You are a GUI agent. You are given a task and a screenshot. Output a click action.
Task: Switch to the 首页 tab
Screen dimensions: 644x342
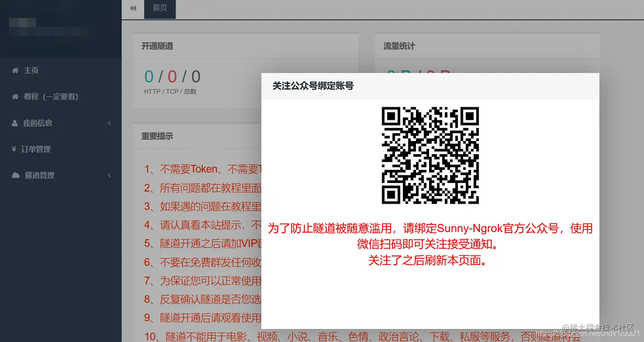pyautogui.click(x=160, y=8)
